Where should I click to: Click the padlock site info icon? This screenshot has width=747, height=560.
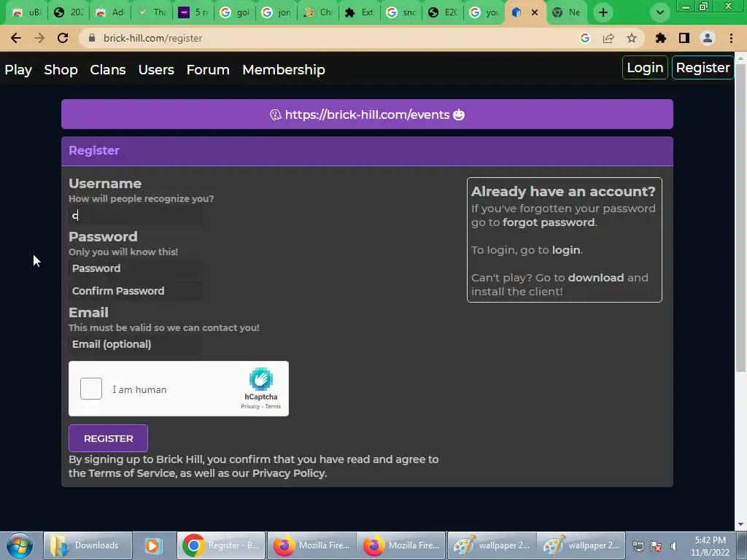[92, 38]
